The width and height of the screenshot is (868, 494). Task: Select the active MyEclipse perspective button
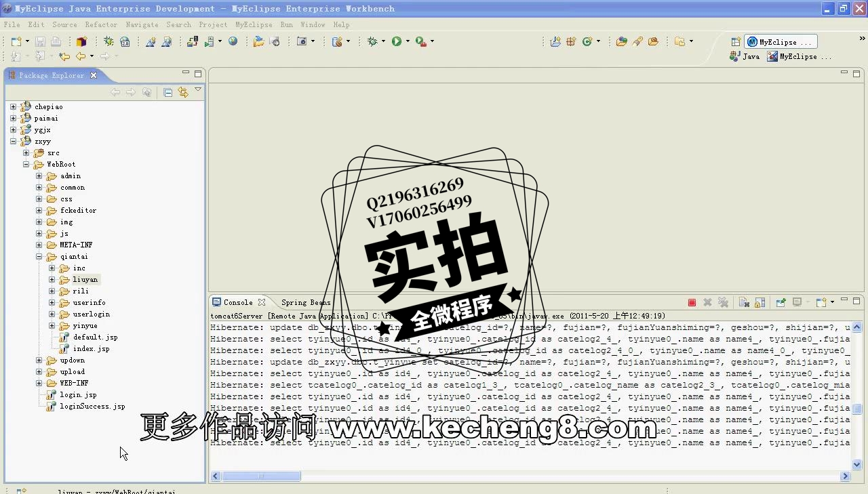(781, 42)
